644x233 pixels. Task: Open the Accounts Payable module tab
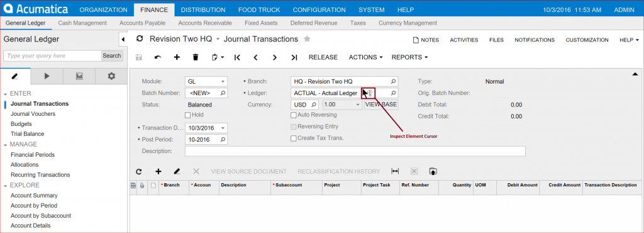[x=143, y=23]
